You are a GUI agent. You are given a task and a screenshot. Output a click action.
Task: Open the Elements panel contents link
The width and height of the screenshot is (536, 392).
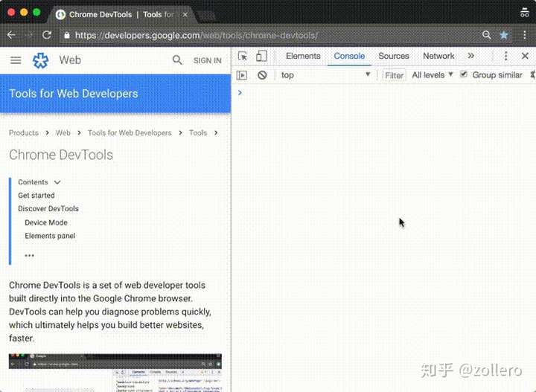[50, 236]
